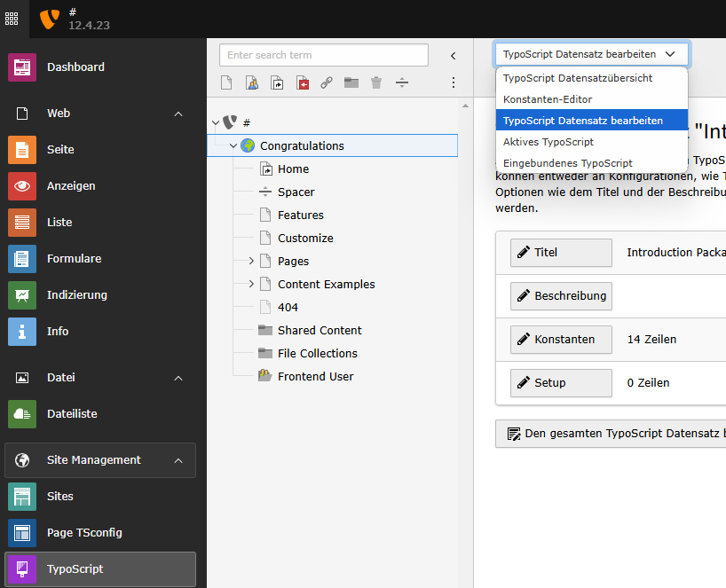Click the page tree scrollbar up arrow

465,106
